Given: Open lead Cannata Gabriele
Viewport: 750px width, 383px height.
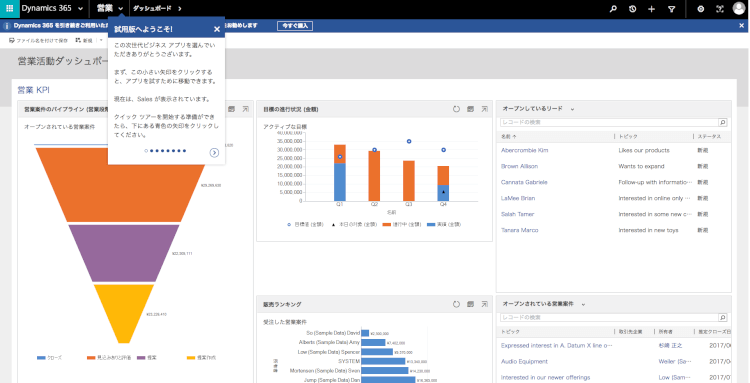Looking at the screenshot, I should coord(524,182).
